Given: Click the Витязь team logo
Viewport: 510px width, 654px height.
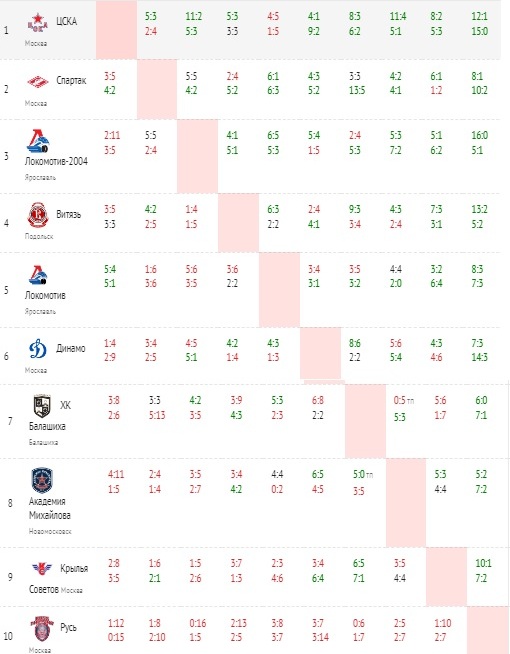Looking at the screenshot, I should (x=38, y=215).
